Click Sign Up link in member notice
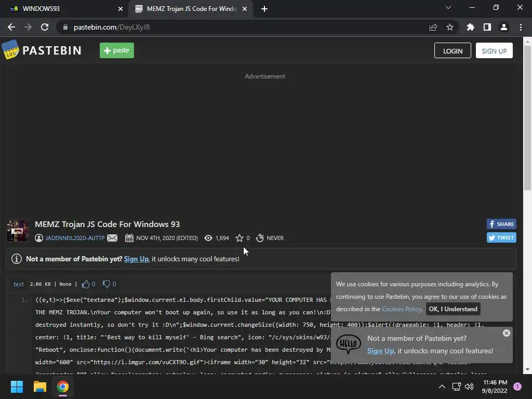The width and height of the screenshot is (532, 399). pos(136,259)
